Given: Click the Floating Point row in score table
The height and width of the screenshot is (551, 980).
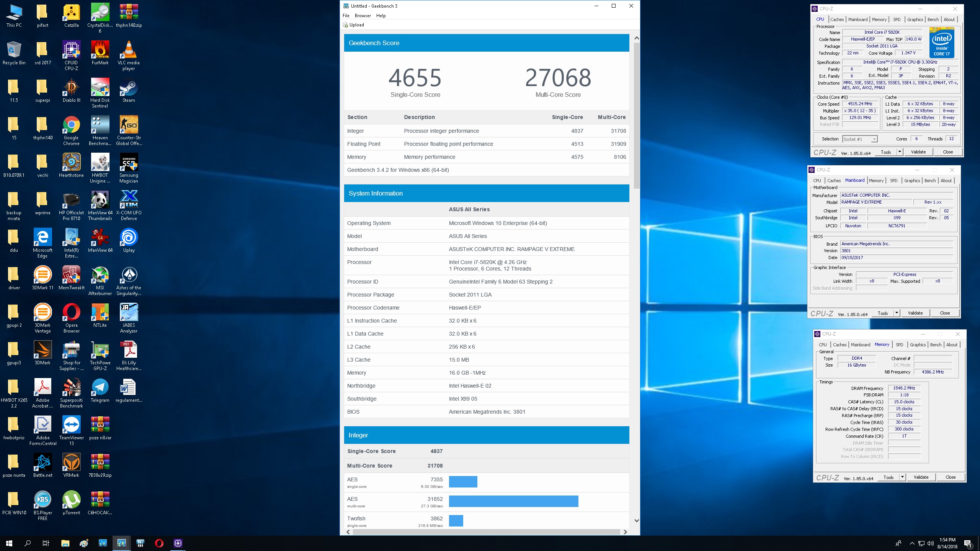Looking at the screenshot, I should 486,144.
